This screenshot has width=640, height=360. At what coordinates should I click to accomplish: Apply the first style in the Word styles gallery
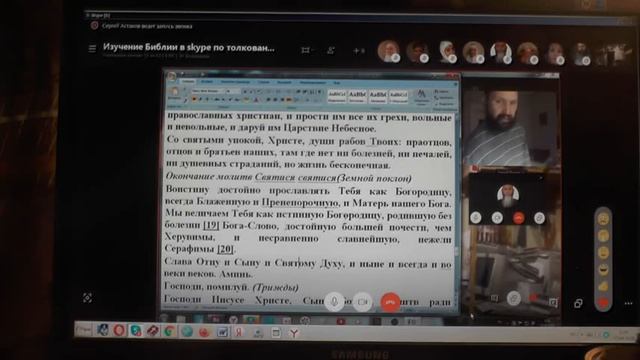tap(337, 96)
